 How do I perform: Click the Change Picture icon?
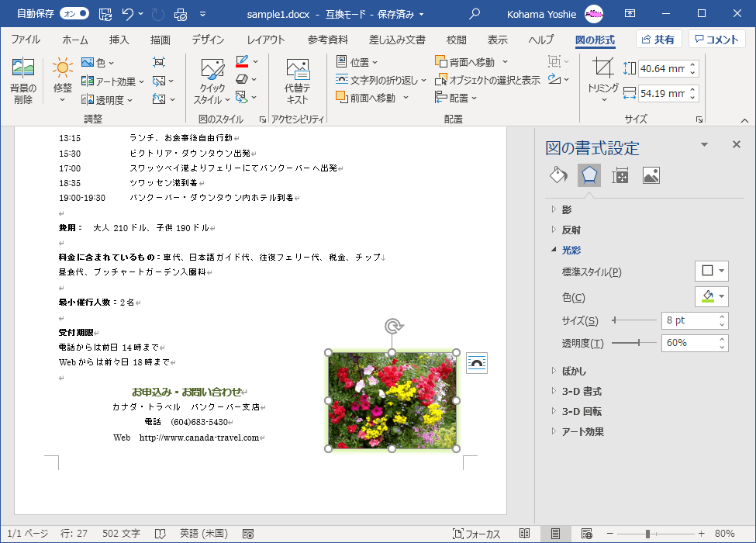coord(159,81)
